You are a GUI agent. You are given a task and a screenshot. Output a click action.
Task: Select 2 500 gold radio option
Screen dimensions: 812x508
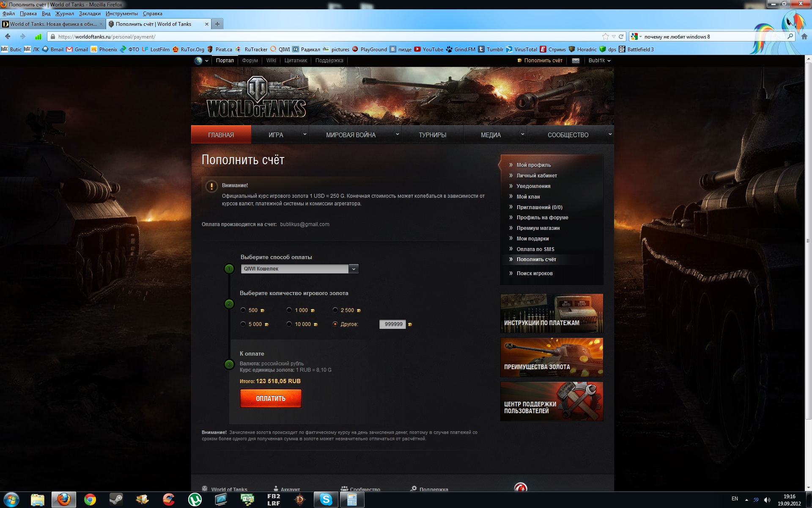click(x=335, y=310)
